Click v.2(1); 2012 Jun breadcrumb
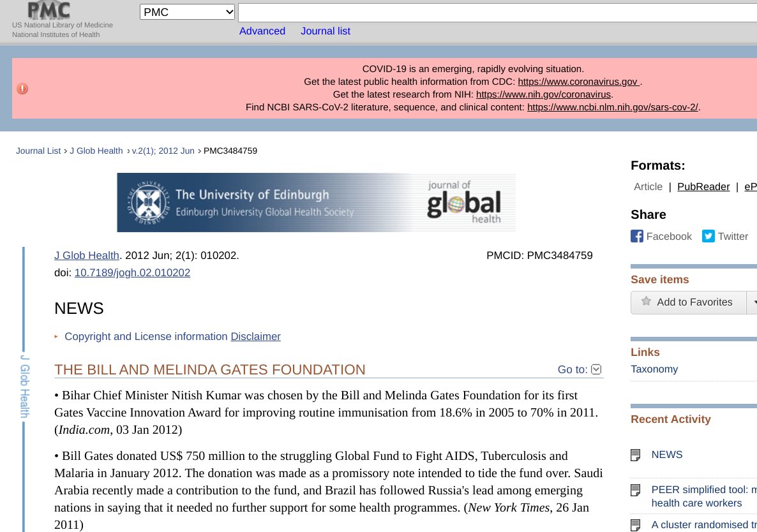 coord(163,151)
